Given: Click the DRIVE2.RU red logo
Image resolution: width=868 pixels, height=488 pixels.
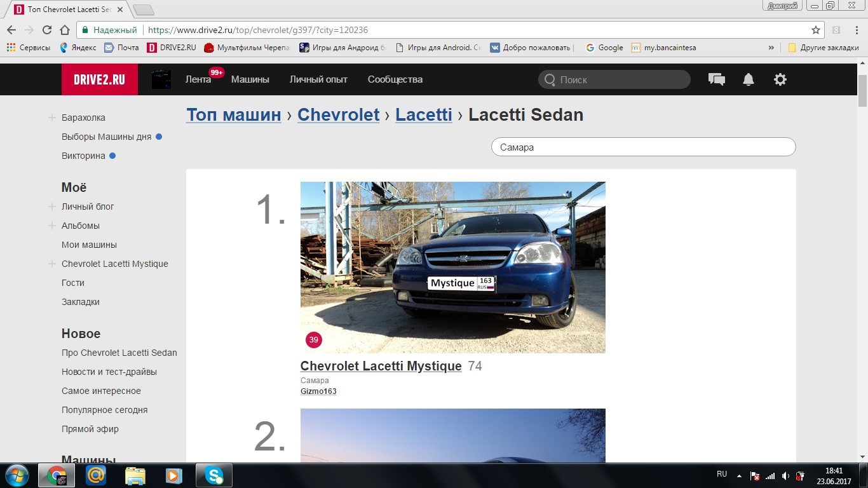Looking at the screenshot, I should [100, 79].
